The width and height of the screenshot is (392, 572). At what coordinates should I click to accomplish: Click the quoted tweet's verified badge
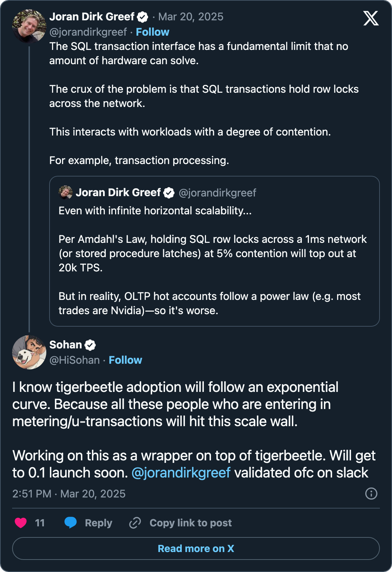click(x=169, y=193)
